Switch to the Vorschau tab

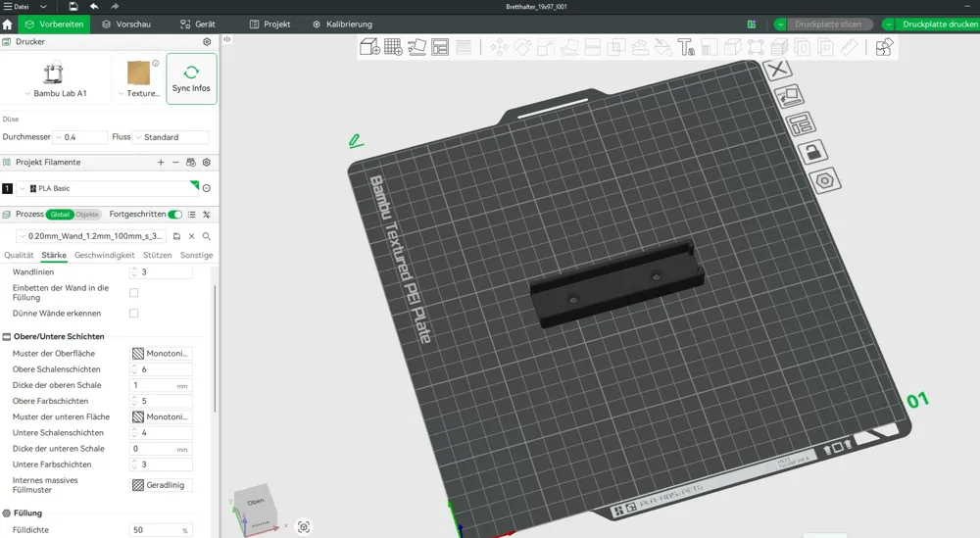[x=126, y=24]
